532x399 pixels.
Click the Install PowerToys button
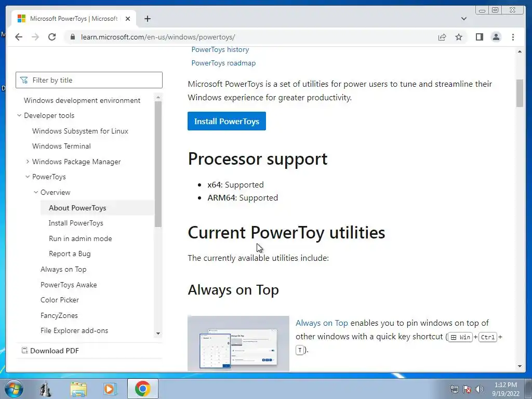pos(227,121)
